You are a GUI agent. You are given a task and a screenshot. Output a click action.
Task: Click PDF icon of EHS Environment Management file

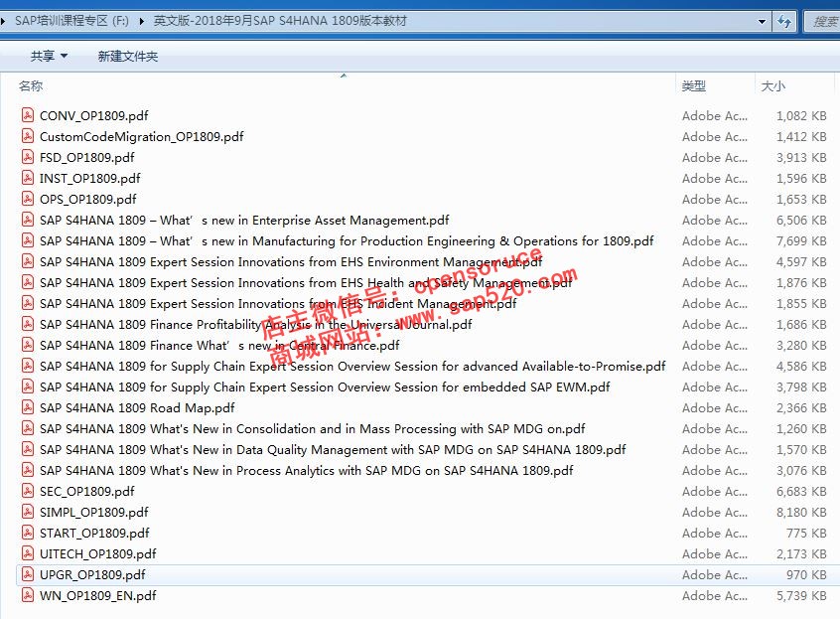[28, 261]
